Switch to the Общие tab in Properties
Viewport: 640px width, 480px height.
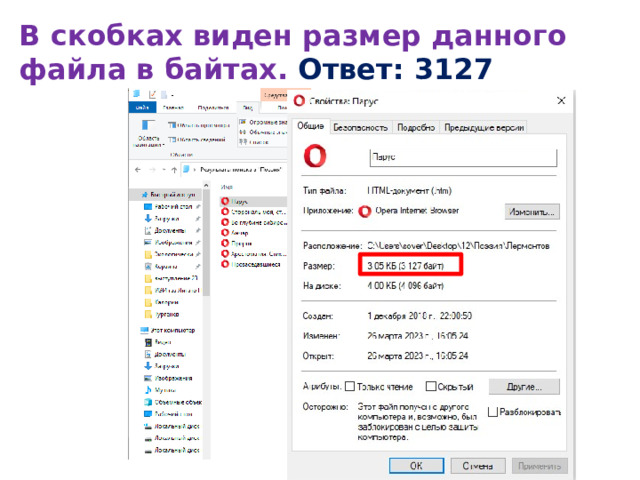310,126
